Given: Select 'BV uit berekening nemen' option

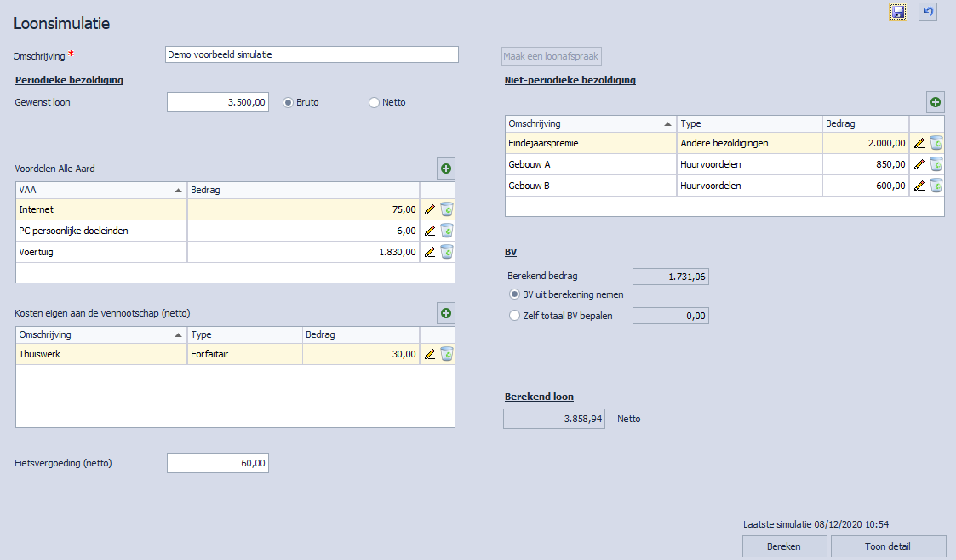Looking at the screenshot, I should pyautogui.click(x=514, y=294).
